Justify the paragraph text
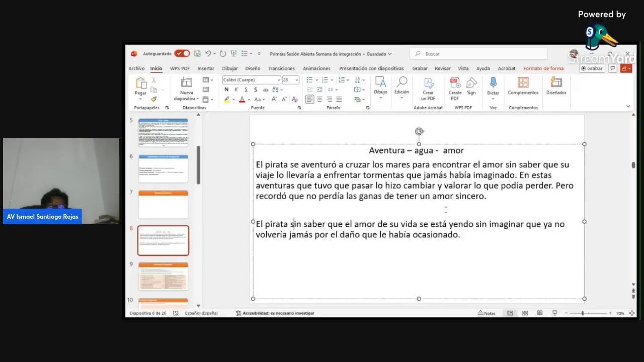 pyautogui.click(x=339, y=100)
